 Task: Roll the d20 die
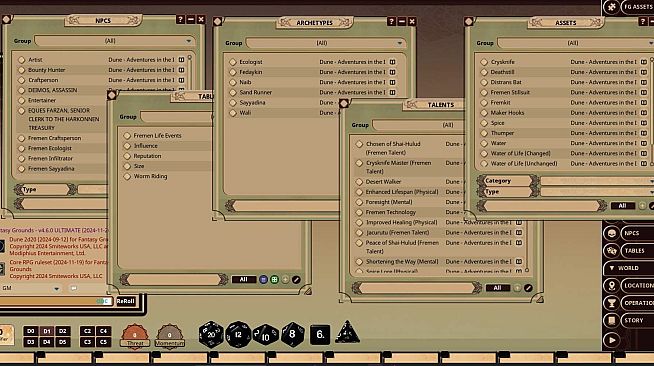click(x=211, y=334)
